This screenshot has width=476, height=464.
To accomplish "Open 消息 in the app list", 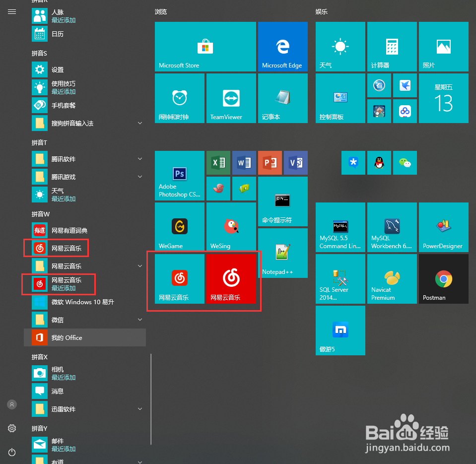I will (85, 391).
